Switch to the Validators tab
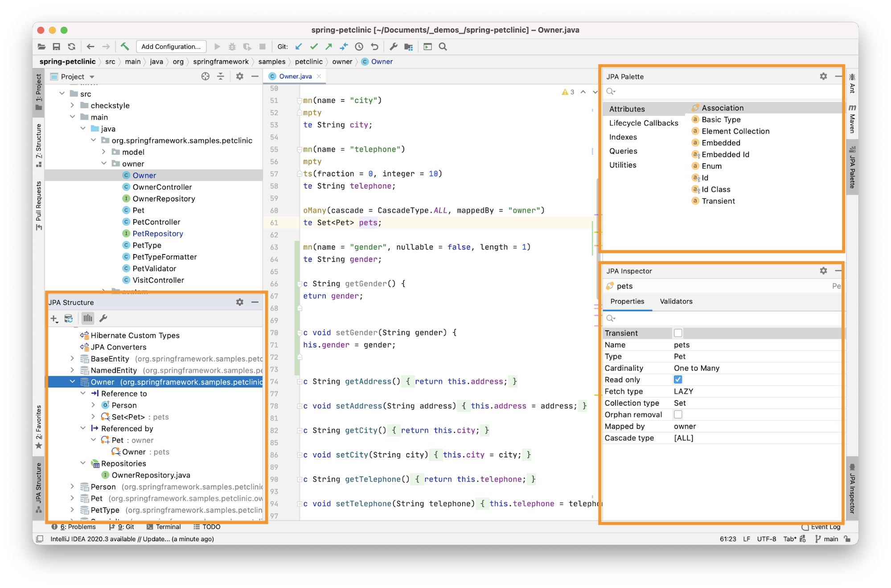The image size is (891, 588). [x=676, y=301]
